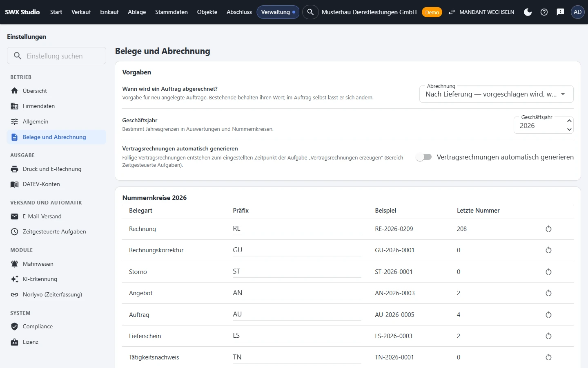Open the Start menu item
588x368 pixels.
coord(56,12)
